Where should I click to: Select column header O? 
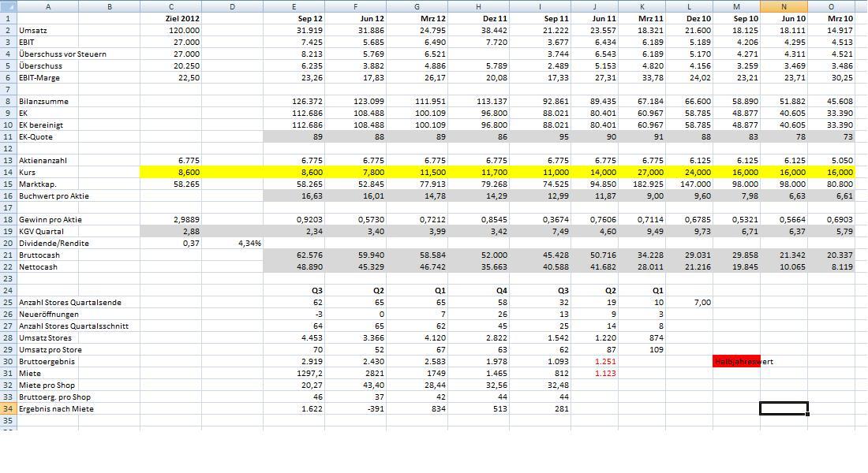coord(831,6)
